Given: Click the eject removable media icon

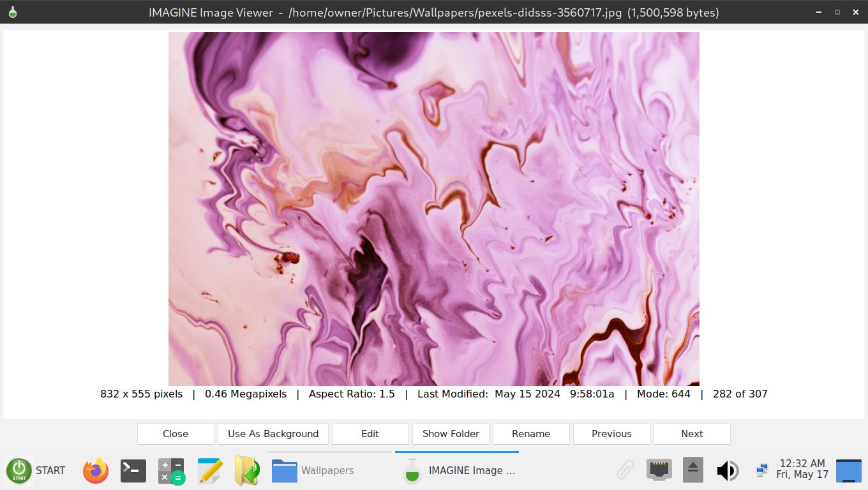Looking at the screenshot, I should click(x=693, y=471).
